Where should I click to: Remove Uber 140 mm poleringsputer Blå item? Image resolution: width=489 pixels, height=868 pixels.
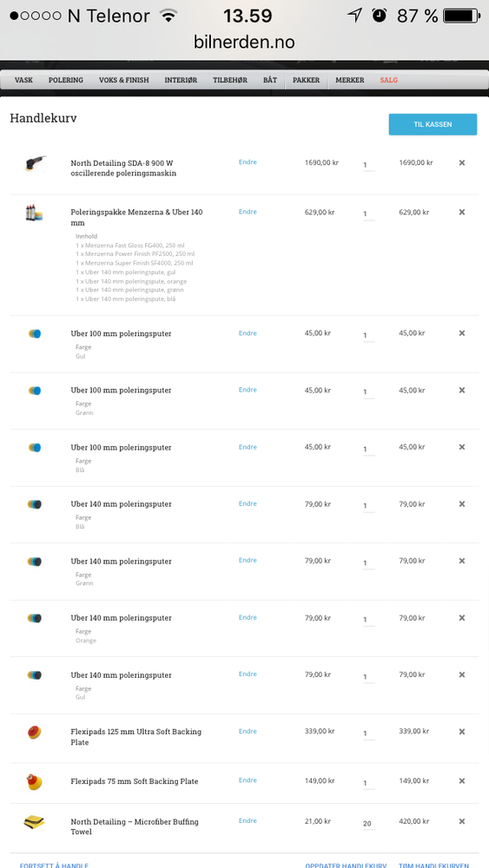462,504
